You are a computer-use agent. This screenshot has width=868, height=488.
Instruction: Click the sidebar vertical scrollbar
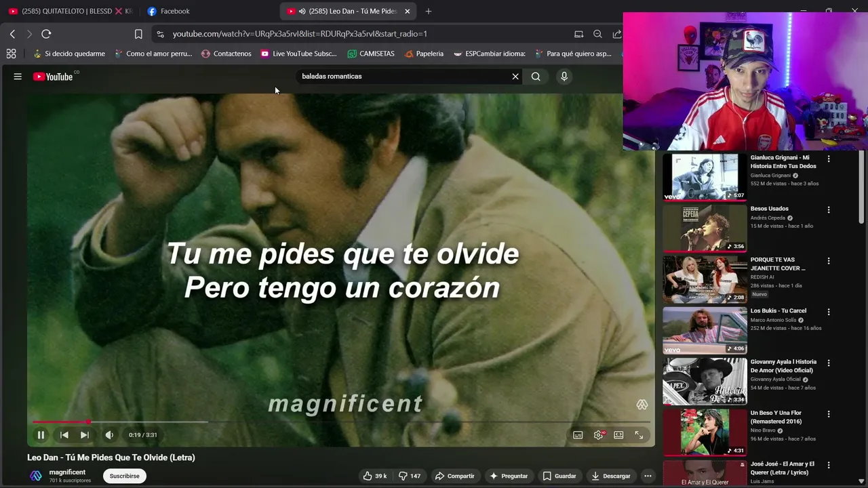click(862, 188)
